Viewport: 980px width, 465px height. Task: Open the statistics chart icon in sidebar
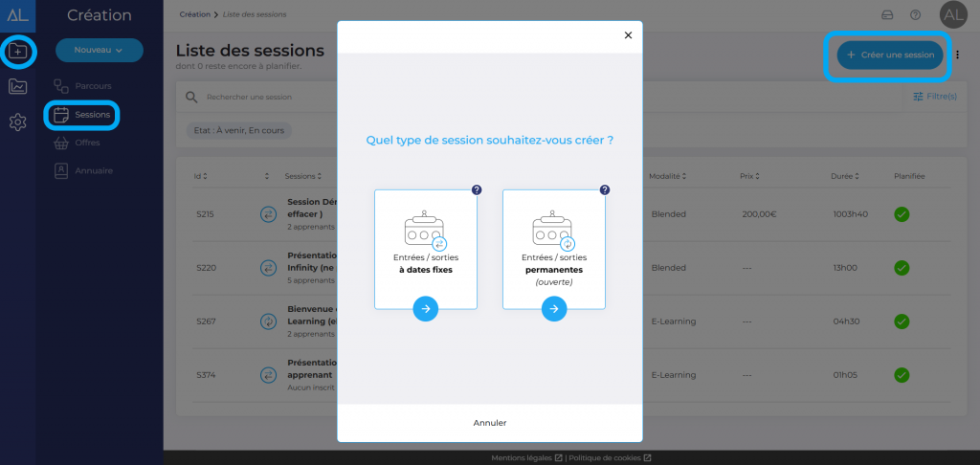[18, 87]
